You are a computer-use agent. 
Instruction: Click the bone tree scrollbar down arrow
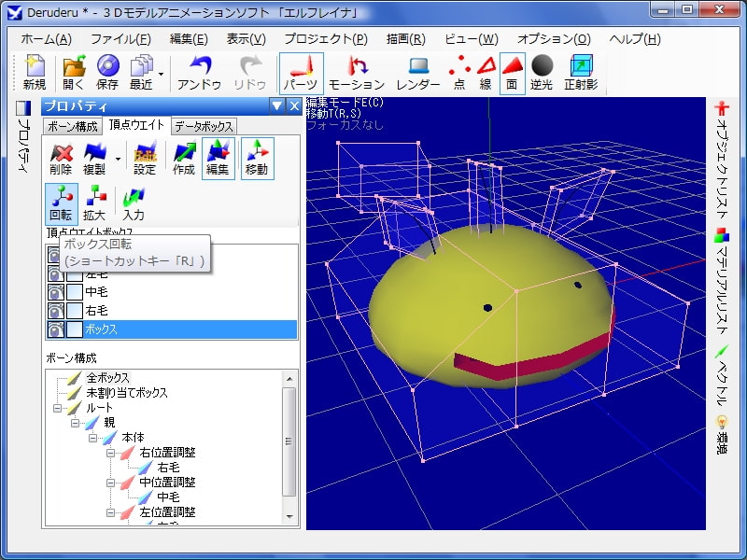(x=289, y=516)
